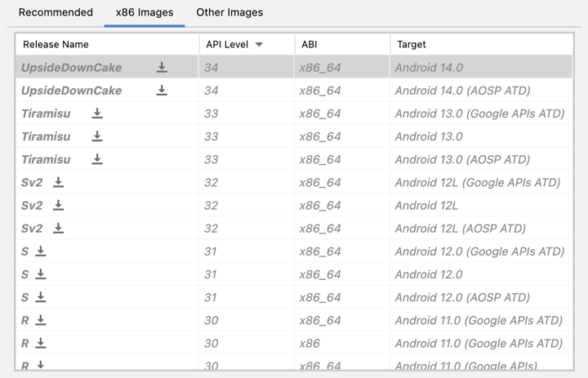Image resolution: width=588 pixels, height=378 pixels.
Task: Download R x86 Google APIs ATD image
Action: (41, 343)
